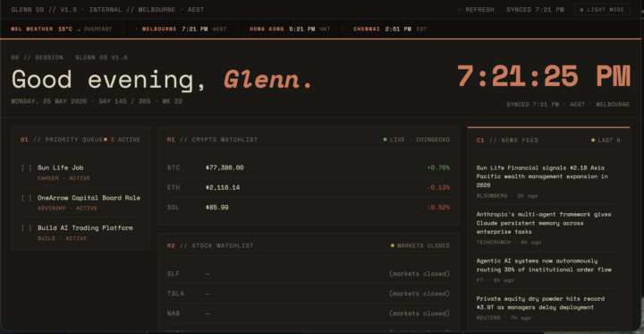Click the Good evening, Glenn greeting

pos(162,79)
